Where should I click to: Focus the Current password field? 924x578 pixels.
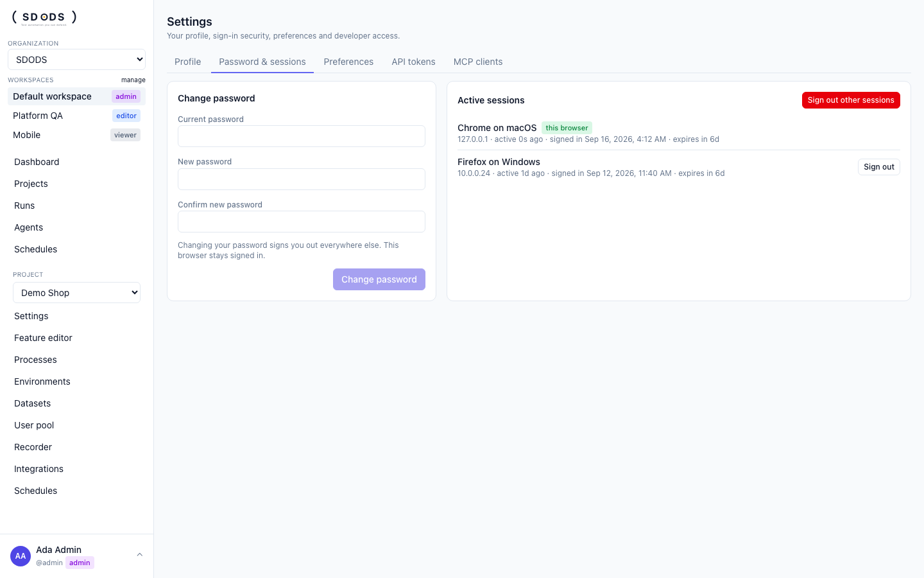click(x=302, y=136)
